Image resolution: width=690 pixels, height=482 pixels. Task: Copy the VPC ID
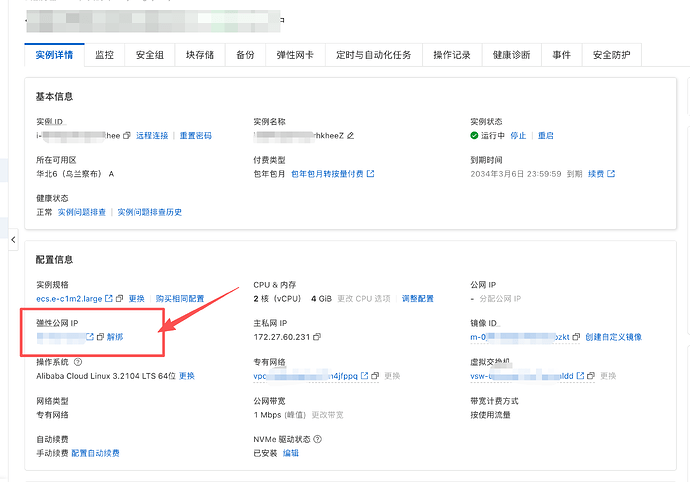[x=375, y=375]
